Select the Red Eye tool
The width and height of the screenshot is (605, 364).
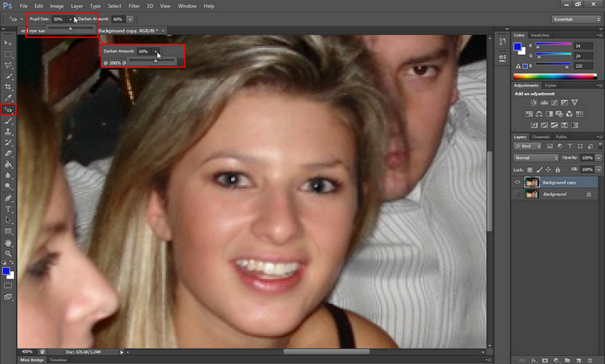9,109
